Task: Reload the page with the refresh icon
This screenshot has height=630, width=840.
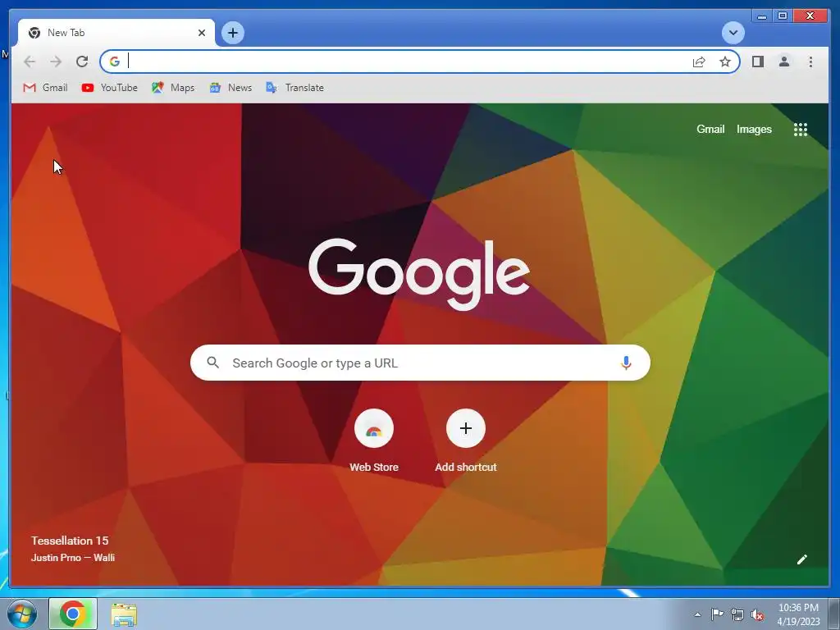Action: pos(82,62)
